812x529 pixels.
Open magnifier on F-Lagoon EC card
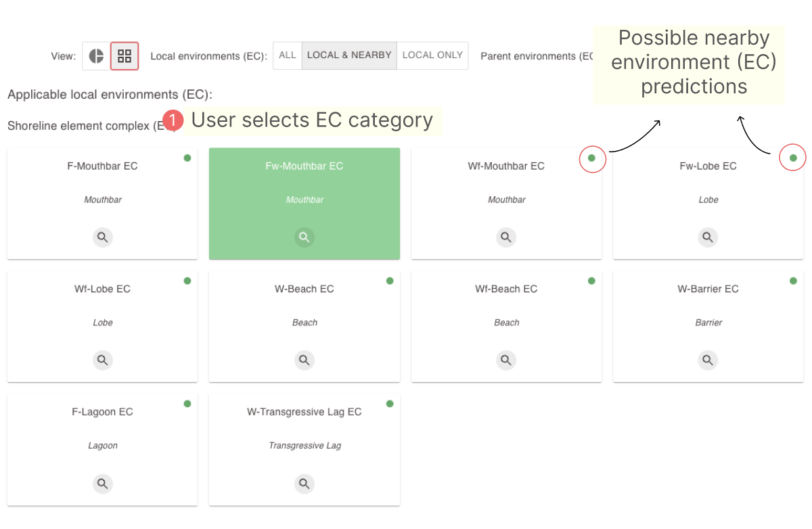(x=102, y=484)
